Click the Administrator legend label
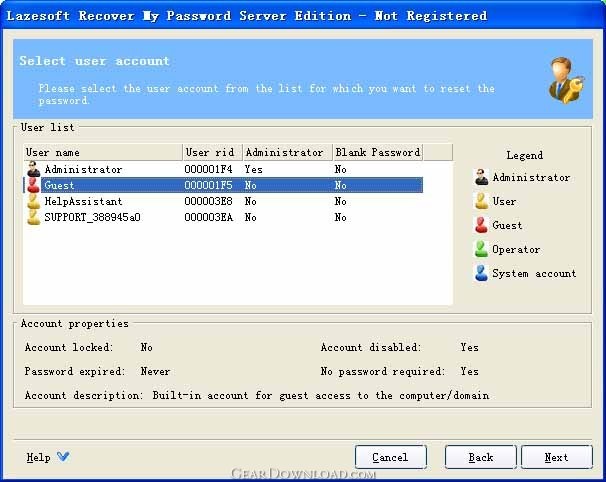The width and height of the screenshot is (606, 482). pyautogui.click(x=531, y=177)
